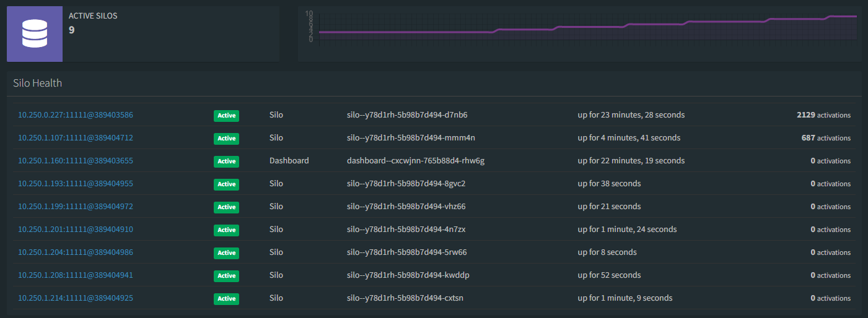Select host name silo--y78d1rh-5b98b7d494-5rw66
868x318 pixels.
pos(407,252)
